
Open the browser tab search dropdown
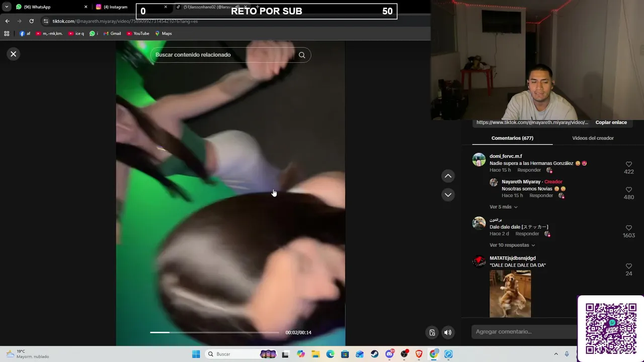click(7, 7)
